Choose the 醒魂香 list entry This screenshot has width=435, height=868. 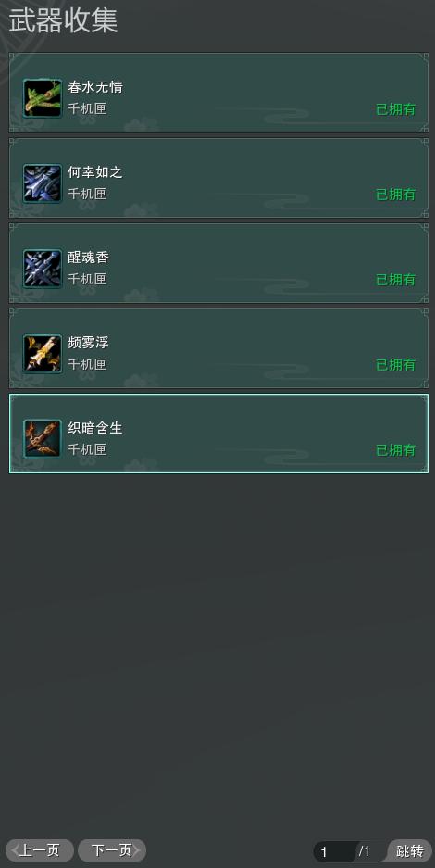click(x=218, y=263)
